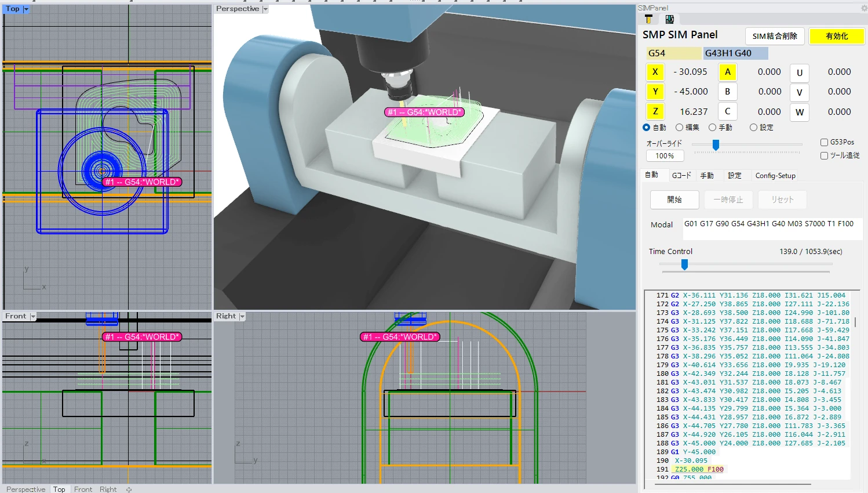Click the X axis button
Image resolution: width=868 pixels, height=493 pixels.
(x=655, y=72)
